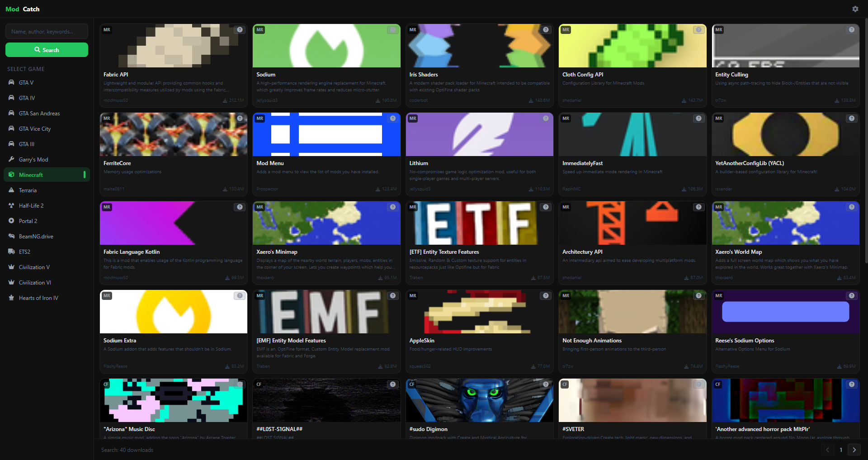Select GTA IV in the game list

click(x=47, y=98)
